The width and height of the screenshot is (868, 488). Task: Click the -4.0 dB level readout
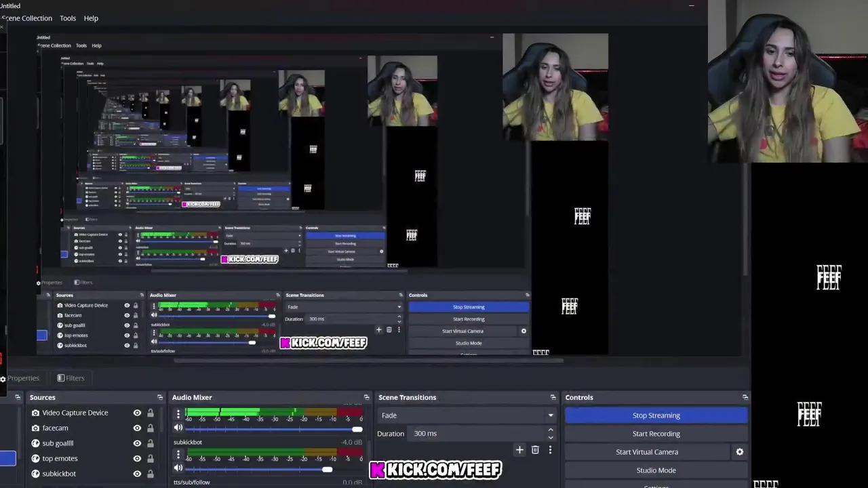pos(351,443)
